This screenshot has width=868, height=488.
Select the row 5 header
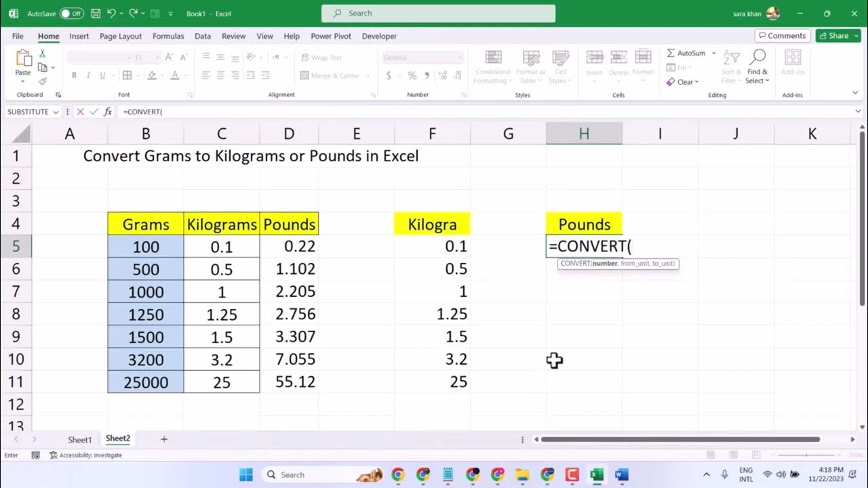click(16, 246)
